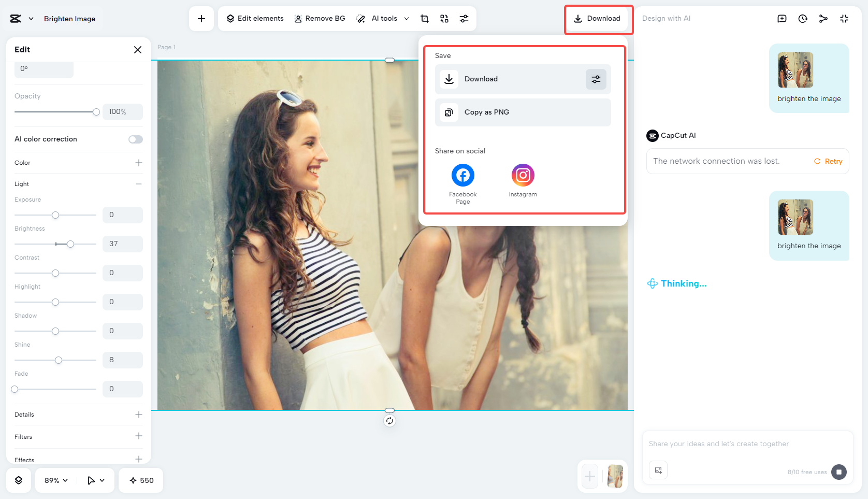This screenshot has width=868, height=499.
Task: Add a new page with plus button
Action: [590, 476]
